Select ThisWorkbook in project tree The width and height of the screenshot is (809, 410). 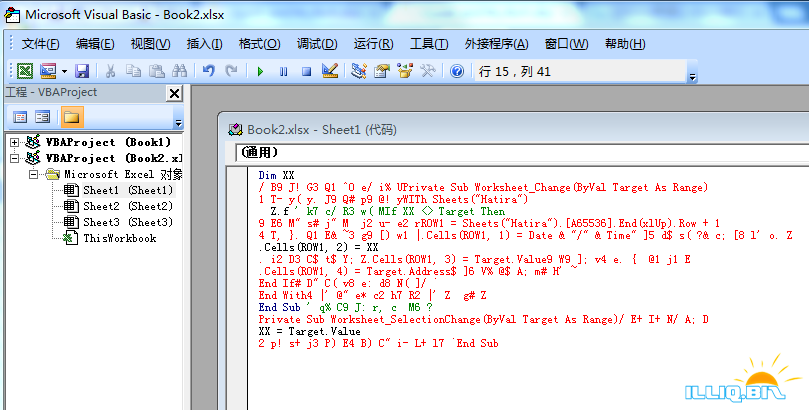click(120, 238)
